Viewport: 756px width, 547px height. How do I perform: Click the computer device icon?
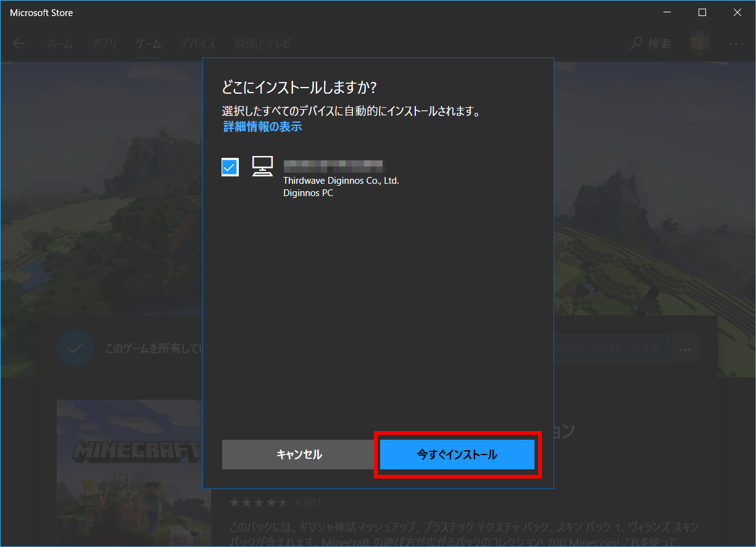pyautogui.click(x=262, y=167)
